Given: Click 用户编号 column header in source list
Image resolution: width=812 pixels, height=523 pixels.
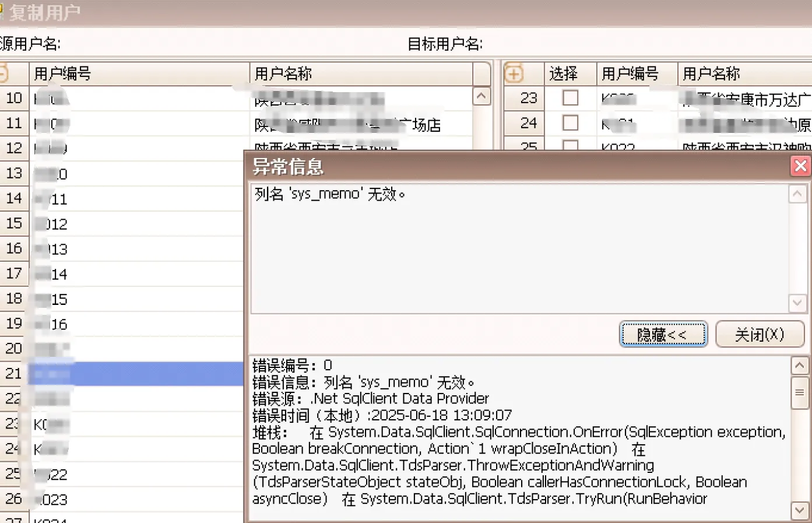Looking at the screenshot, I should click(x=139, y=74).
